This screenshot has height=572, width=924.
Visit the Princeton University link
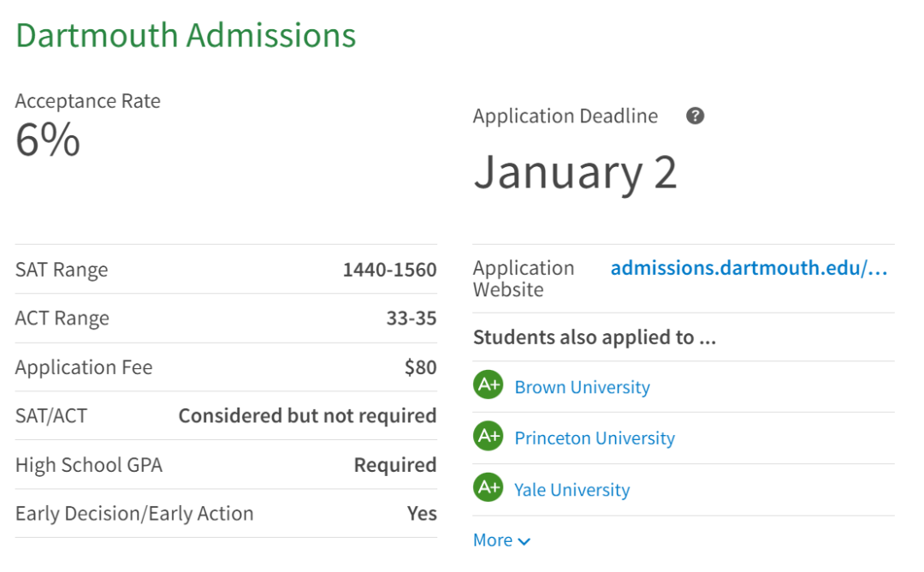pos(595,438)
